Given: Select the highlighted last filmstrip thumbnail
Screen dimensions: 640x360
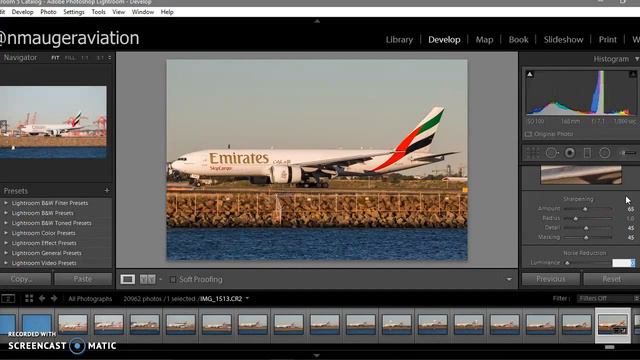Looking at the screenshot, I should point(613,325).
